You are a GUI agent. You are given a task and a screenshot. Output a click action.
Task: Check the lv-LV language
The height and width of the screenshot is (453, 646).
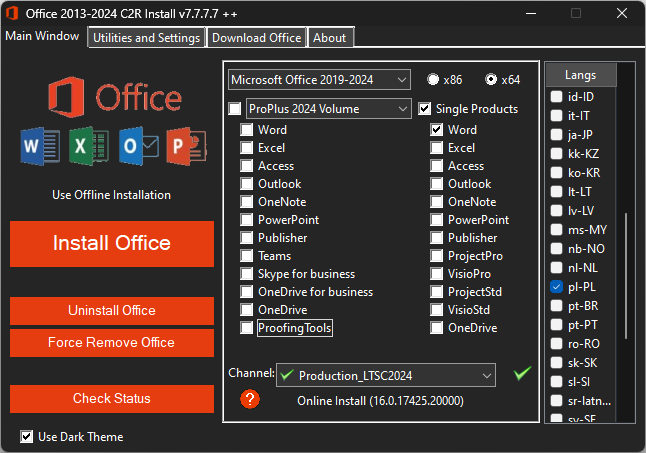tap(556, 211)
